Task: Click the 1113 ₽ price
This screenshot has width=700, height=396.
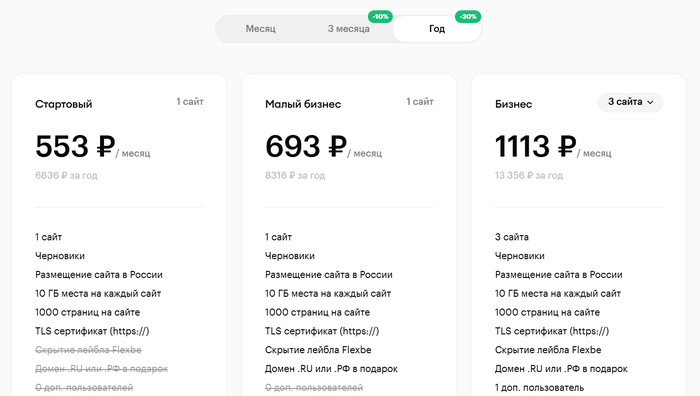Action: [x=535, y=146]
